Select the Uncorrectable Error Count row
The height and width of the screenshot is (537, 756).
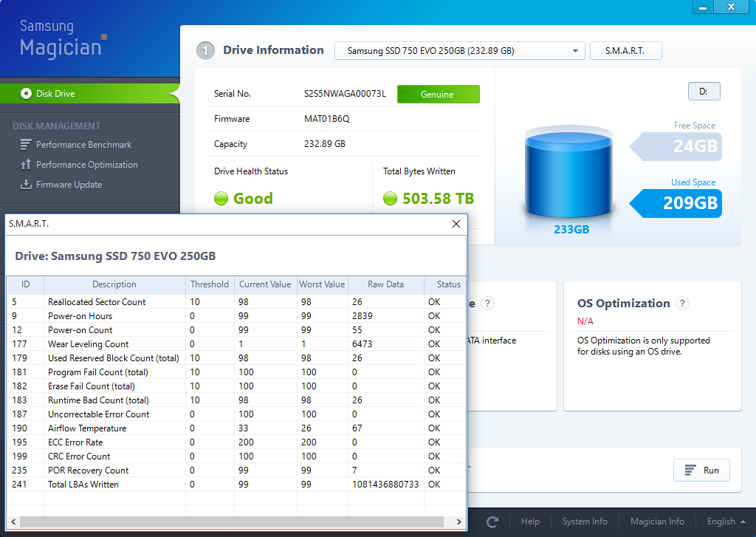coord(236,414)
